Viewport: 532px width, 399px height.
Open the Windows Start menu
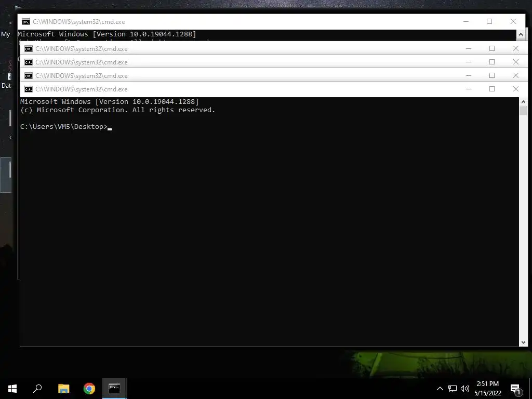coord(12,389)
